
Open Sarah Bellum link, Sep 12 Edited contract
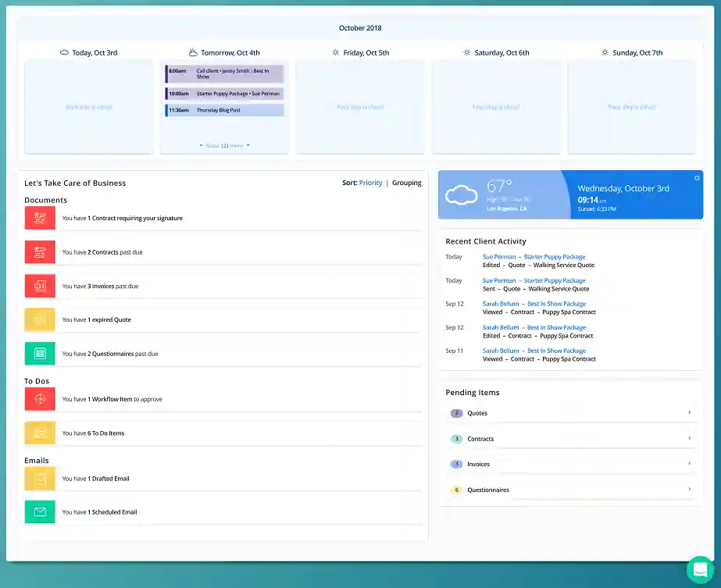pos(534,327)
